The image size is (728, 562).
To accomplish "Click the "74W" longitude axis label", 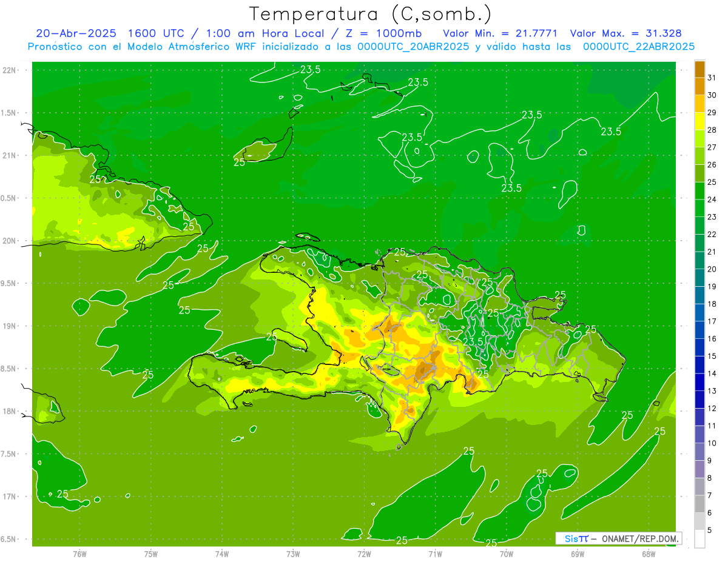I will point(221,554).
